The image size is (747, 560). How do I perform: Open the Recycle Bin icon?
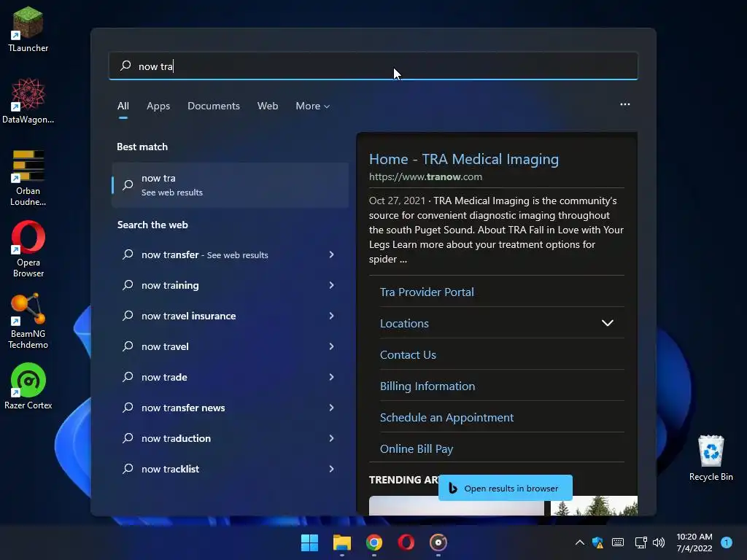tap(711, 458)
